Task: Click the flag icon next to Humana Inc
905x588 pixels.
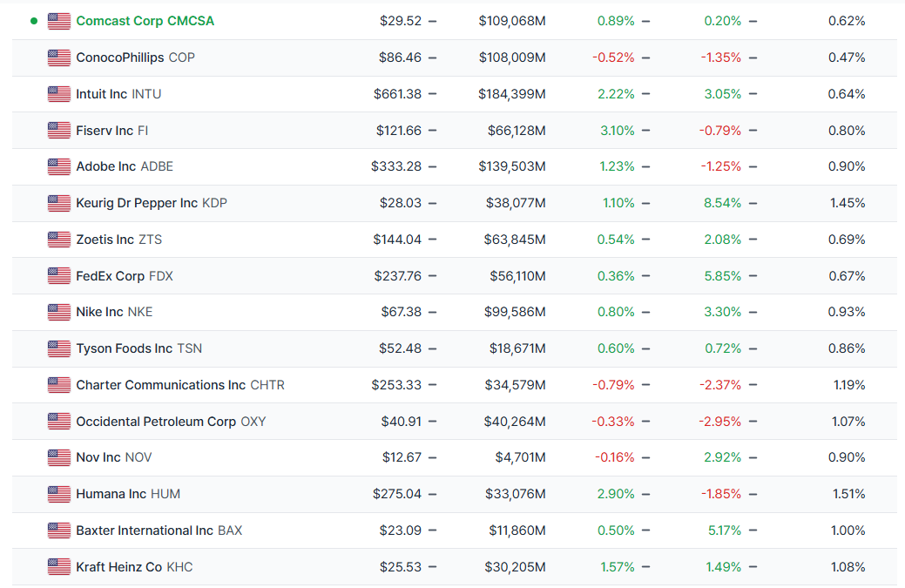Action: (59, 494)
